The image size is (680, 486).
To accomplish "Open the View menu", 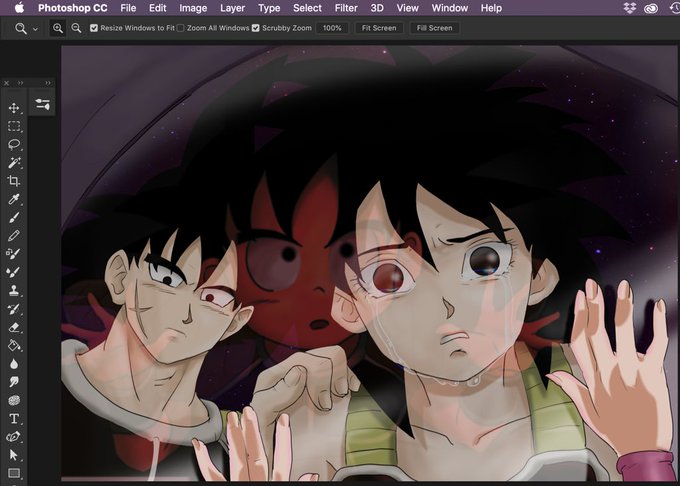I will pos(407,8).
